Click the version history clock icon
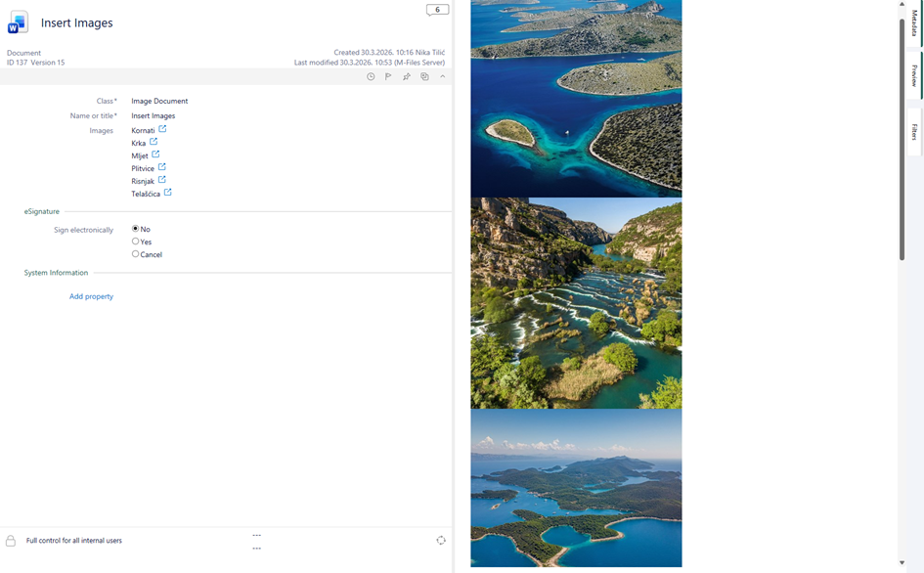The width and height of the screenshot is (924, 573). [x=371, y=76]
